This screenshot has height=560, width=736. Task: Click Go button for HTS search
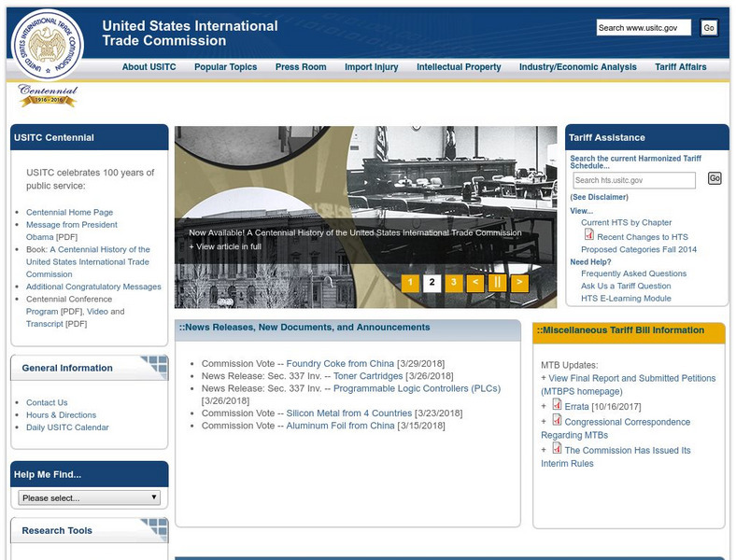tap(715, 178)
